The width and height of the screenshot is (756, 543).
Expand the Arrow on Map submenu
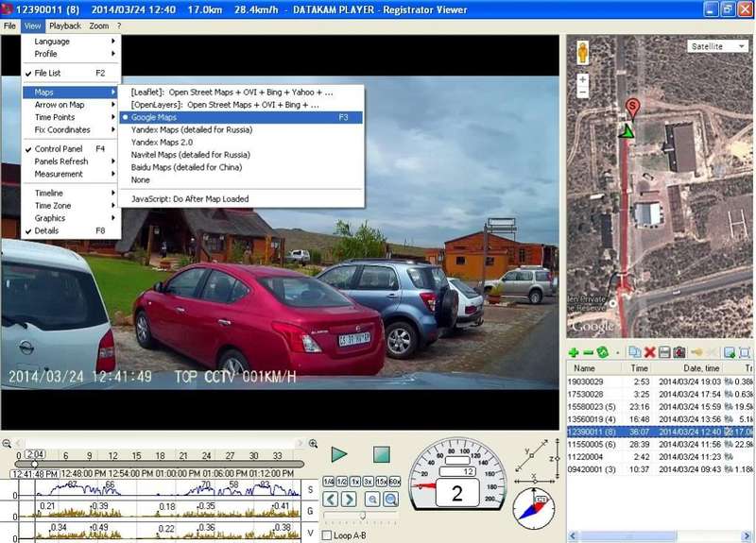pyautogui.click(x=71, y=105)
